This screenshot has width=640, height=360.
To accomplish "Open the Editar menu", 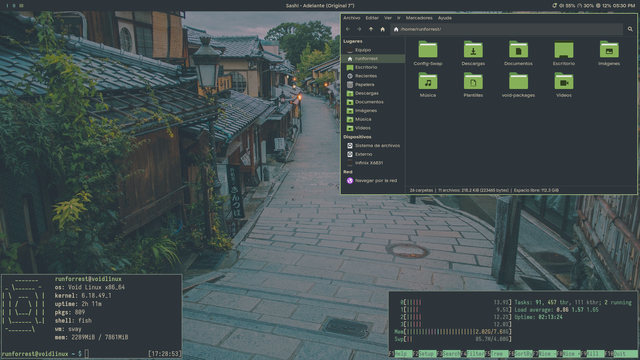I will tap(372, 18).
